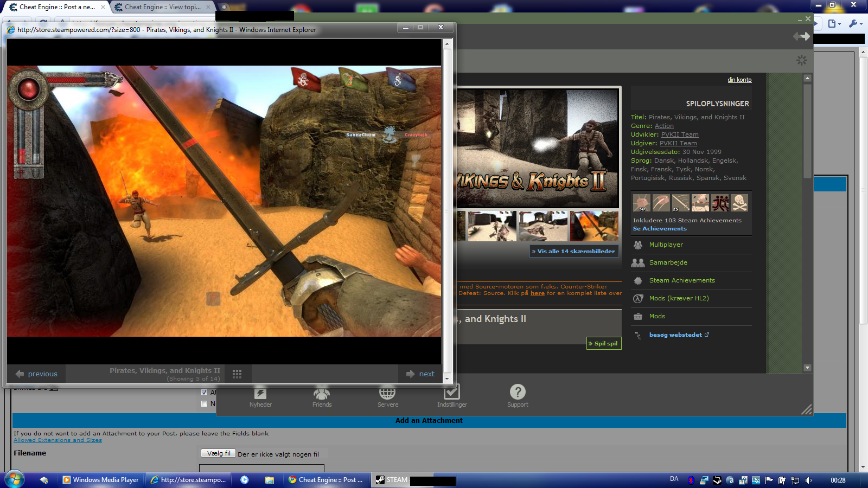Click the PVKII Team developer link
The width and height of the screenshot is (868, 488).
pyautogui.click(x=680, y=134)
